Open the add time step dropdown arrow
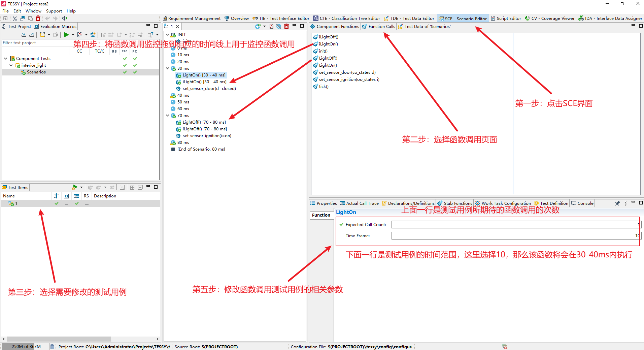Screen dimensions: 644x350 pos(264,26)
